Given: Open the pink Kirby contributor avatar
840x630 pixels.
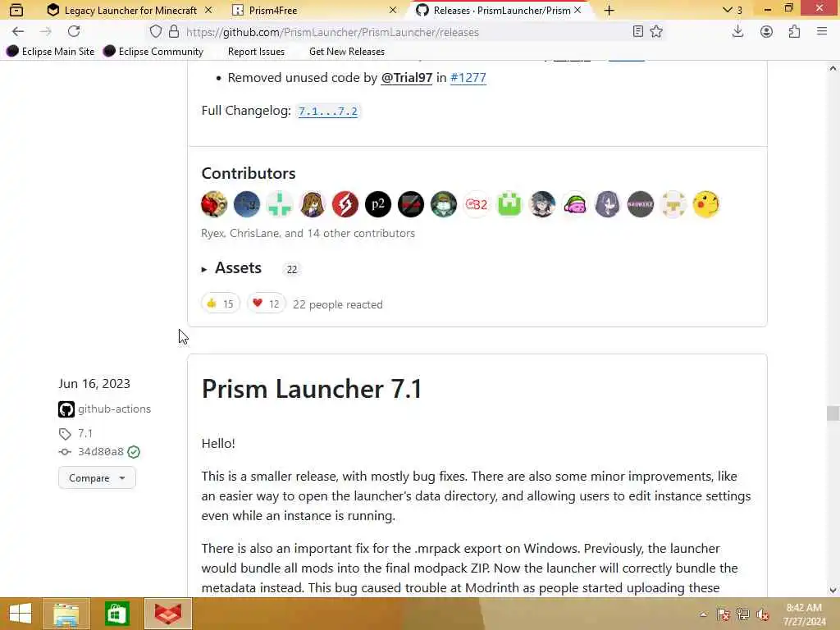Looking at the screenshot, I should 575,204.
